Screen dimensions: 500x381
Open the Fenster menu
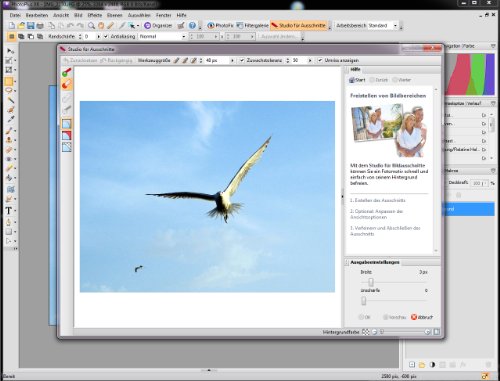(x=163, y=15)
